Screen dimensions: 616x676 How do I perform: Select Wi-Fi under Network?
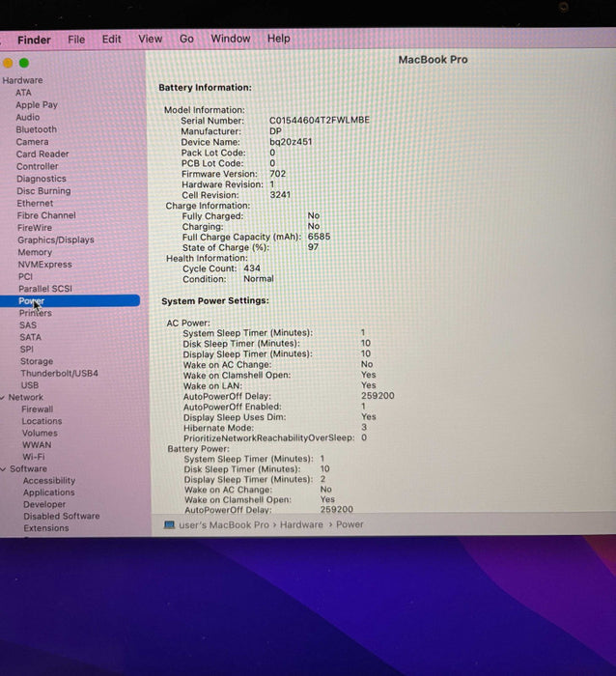(33, 457)
